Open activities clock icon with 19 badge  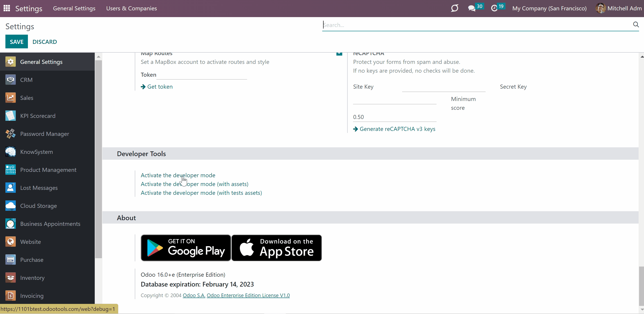tap(494, 8)
